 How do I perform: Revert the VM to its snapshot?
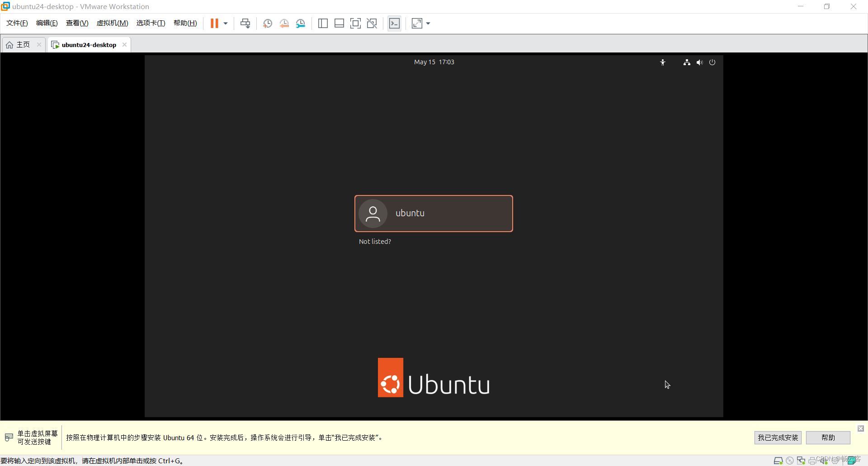(x=284, y=23)
